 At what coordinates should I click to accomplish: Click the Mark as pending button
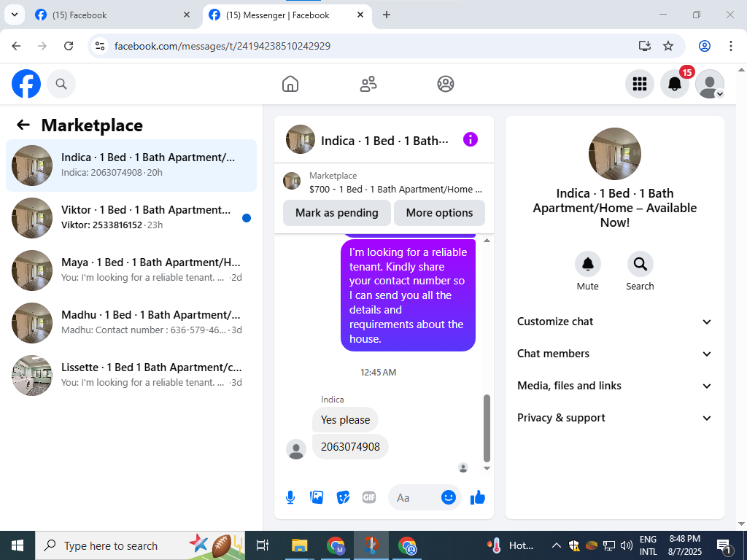337,213
